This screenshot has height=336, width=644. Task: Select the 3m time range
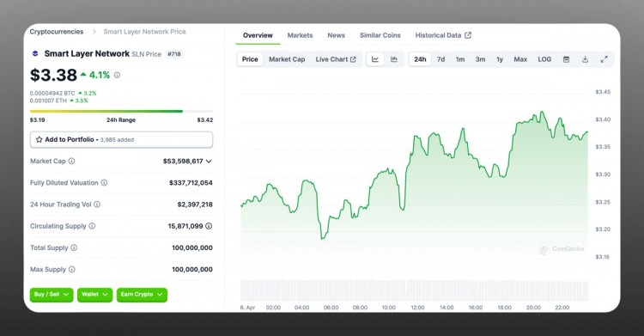pyautogui.click(x=480, y=59)
